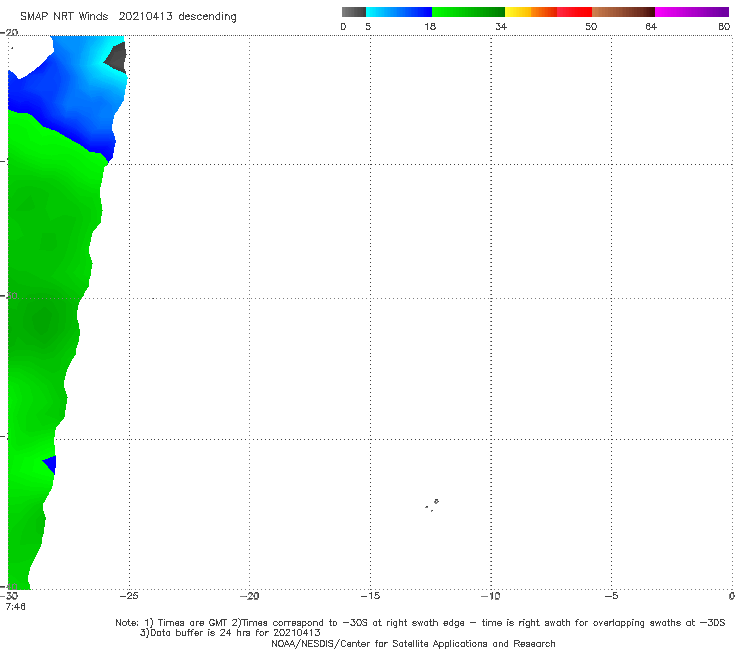Click color bar label '64'
Viewport: 740px width, 650px height.
(x=651, y=26)
